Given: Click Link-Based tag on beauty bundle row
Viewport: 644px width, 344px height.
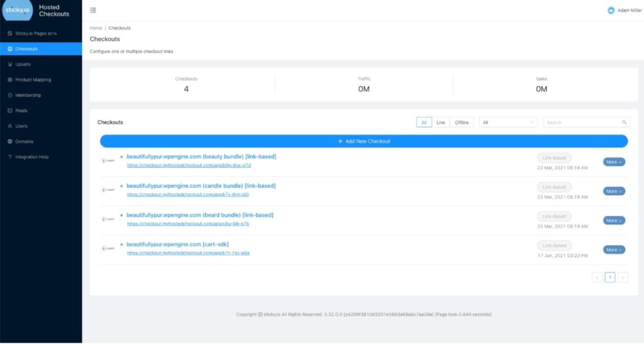Looking at the screenshot, I should [554, 158].
